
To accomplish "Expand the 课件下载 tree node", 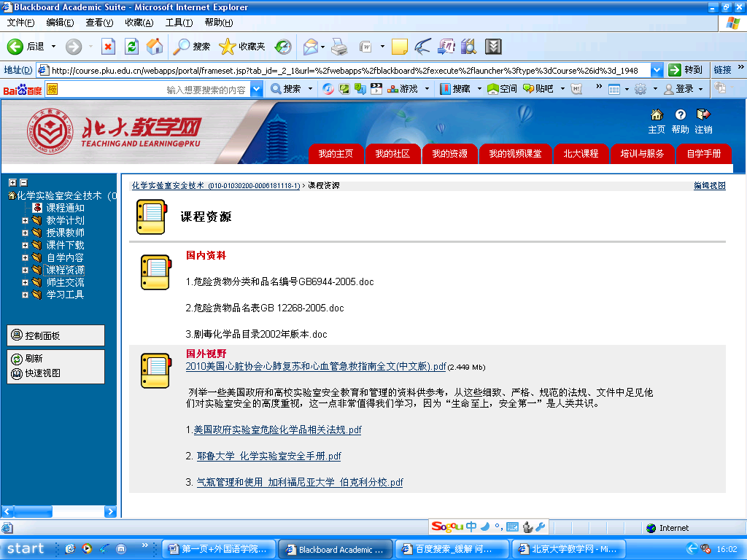I will coord(26,245).
